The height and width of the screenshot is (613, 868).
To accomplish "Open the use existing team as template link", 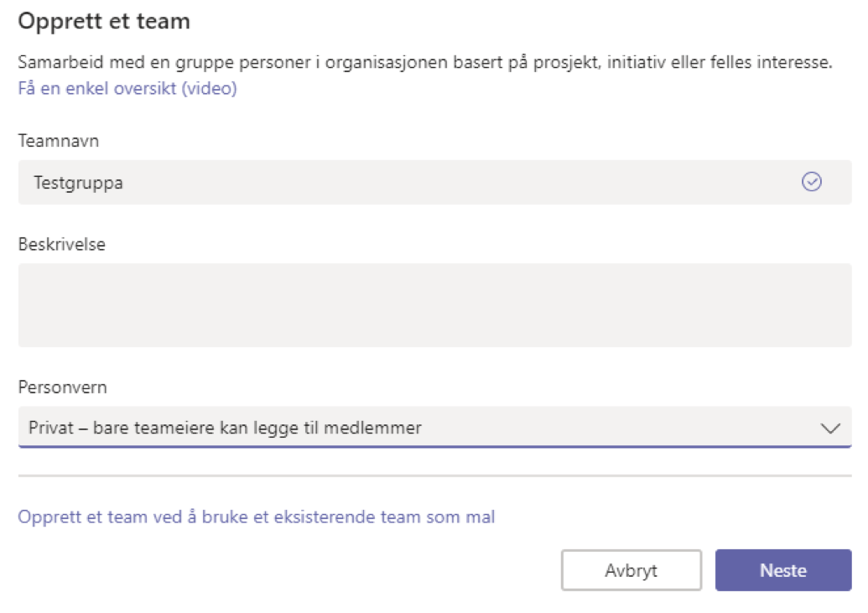I will coord(256,517).
